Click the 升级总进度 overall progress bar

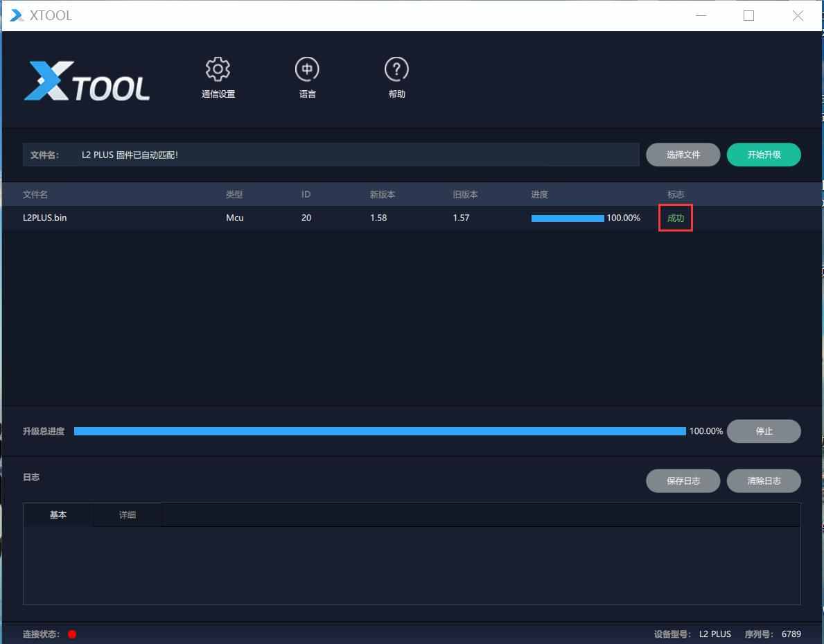coord(379,431)
